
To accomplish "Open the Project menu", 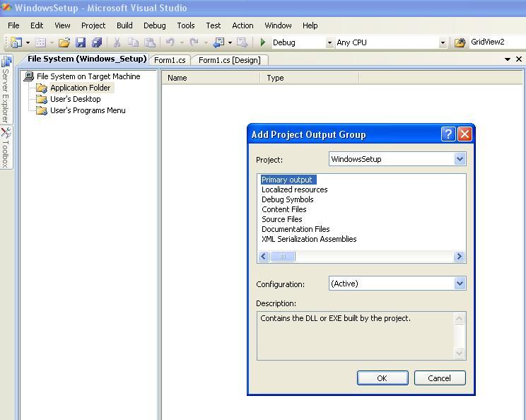I will [93, 25].
